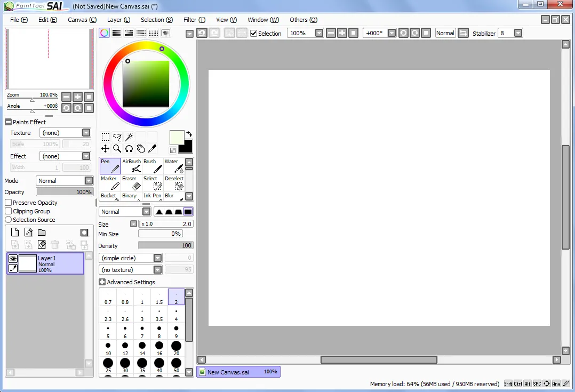575x392 pixels.
Task: Activate the move layer tool
Action: click(x=105, y=148)
